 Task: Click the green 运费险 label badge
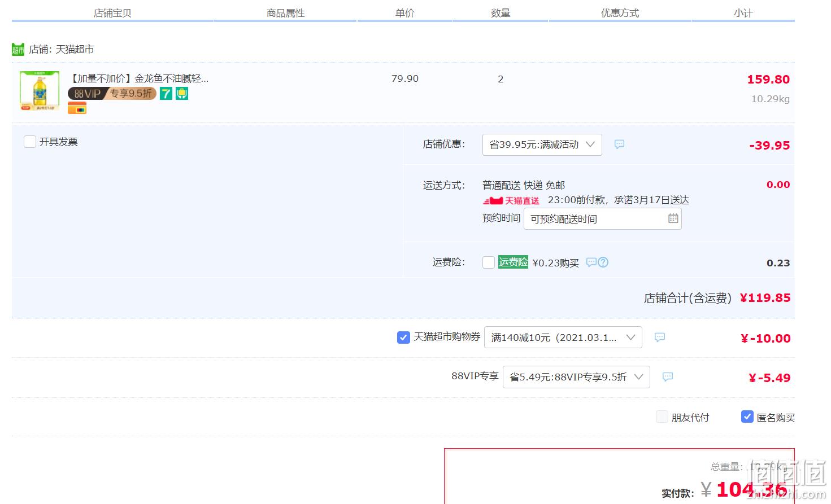pyautogui.click(x=513, y=262)
